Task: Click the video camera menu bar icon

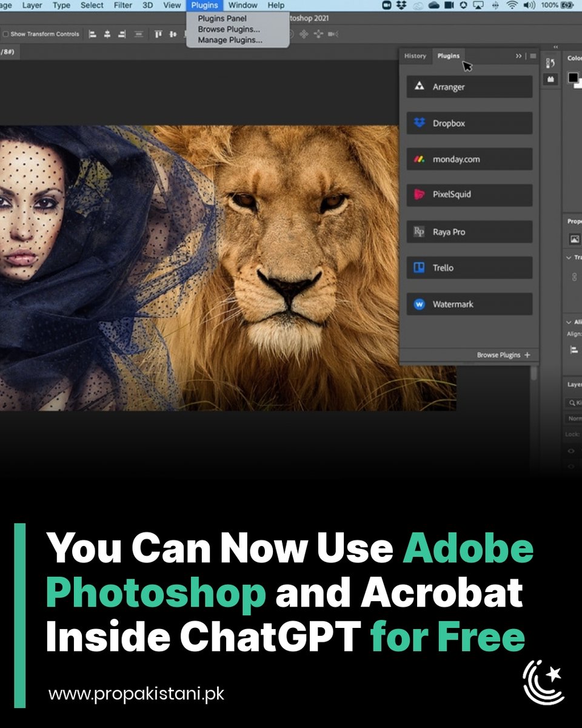Action: (x=449, y=5)
